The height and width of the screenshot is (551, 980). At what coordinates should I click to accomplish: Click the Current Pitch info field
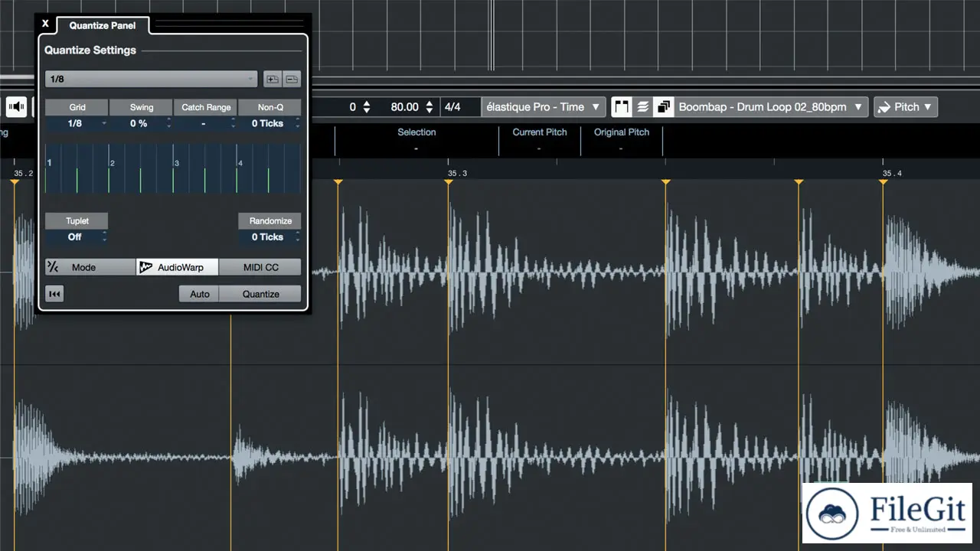pos(540,139)
